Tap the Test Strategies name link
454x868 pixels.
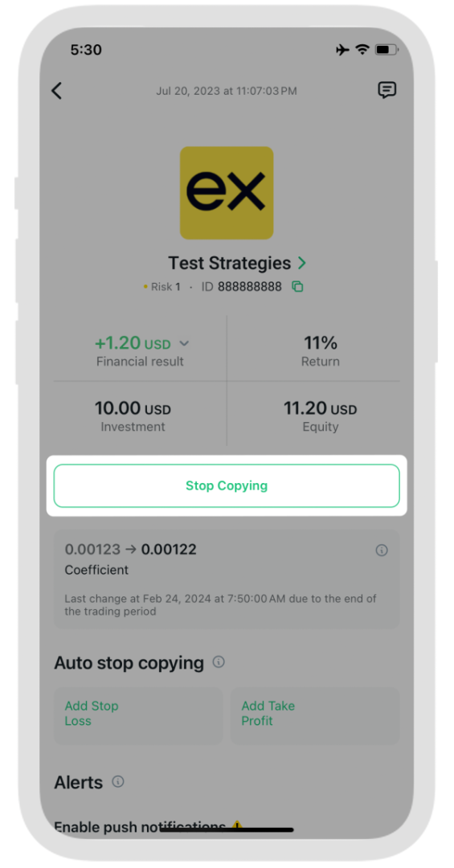tap(230, 263)
